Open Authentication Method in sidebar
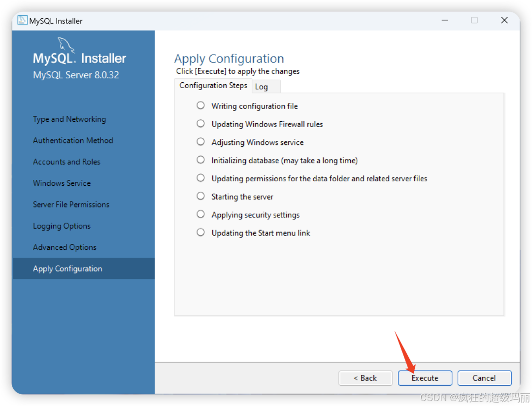 (x=73, y=140)
